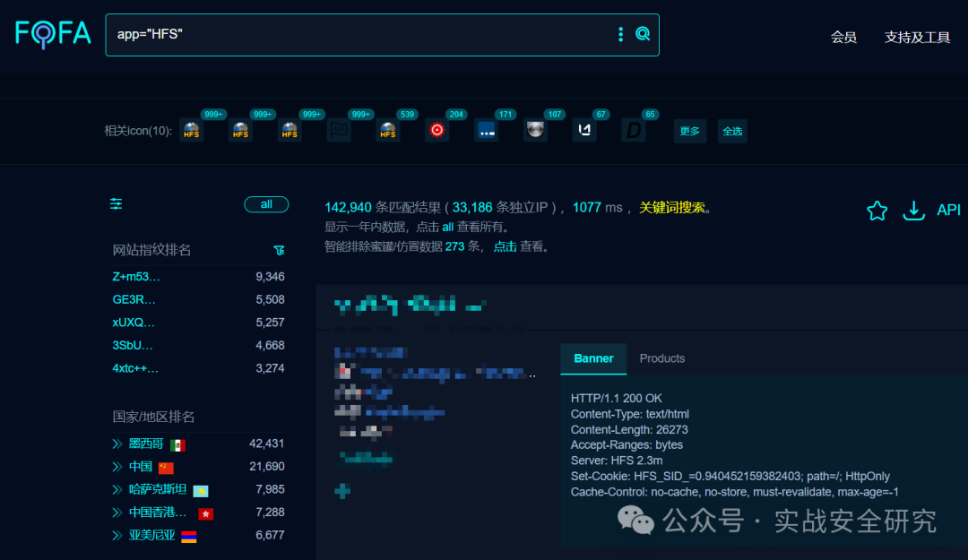Select fingerprint 3SbU… entry
The height and width of the screenshot is (560, 968).
pyautogui.click(x=132, y=345)
